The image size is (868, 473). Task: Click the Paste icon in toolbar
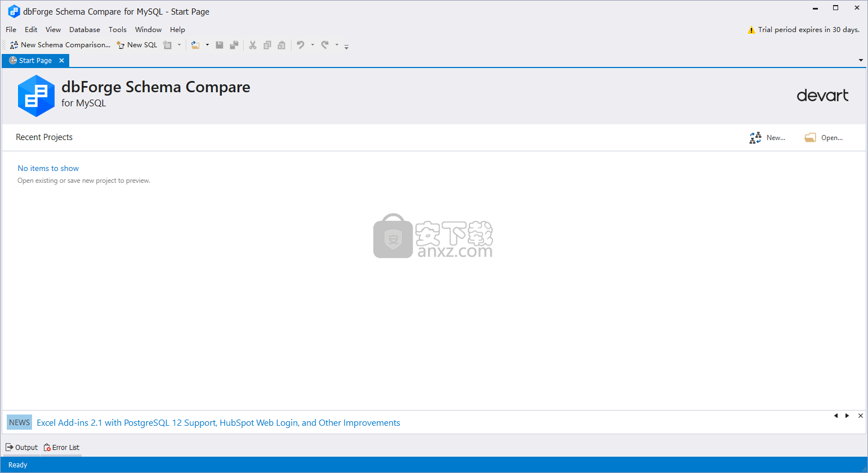tap(281, 45)
